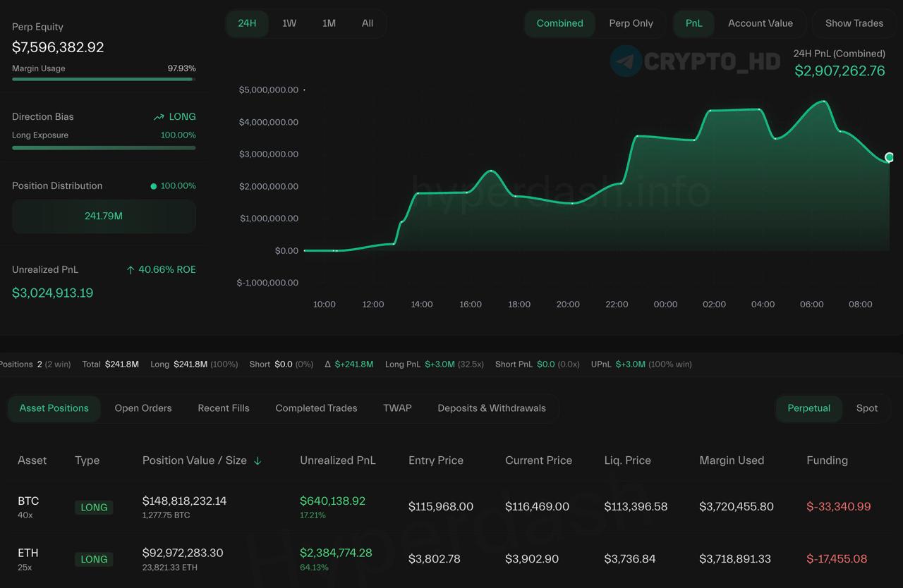Click the BTC asset name
The image size is (903, 588).
[x=28, y=501]
